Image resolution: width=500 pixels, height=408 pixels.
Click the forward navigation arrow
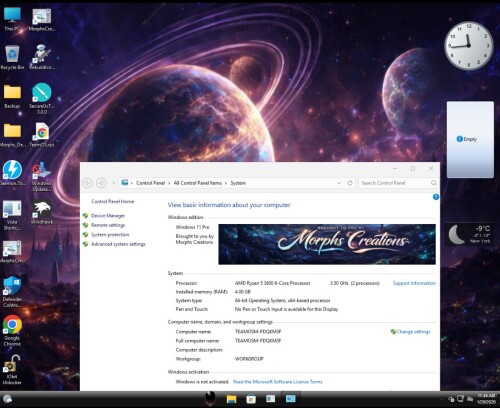click(x=101, y=183)
